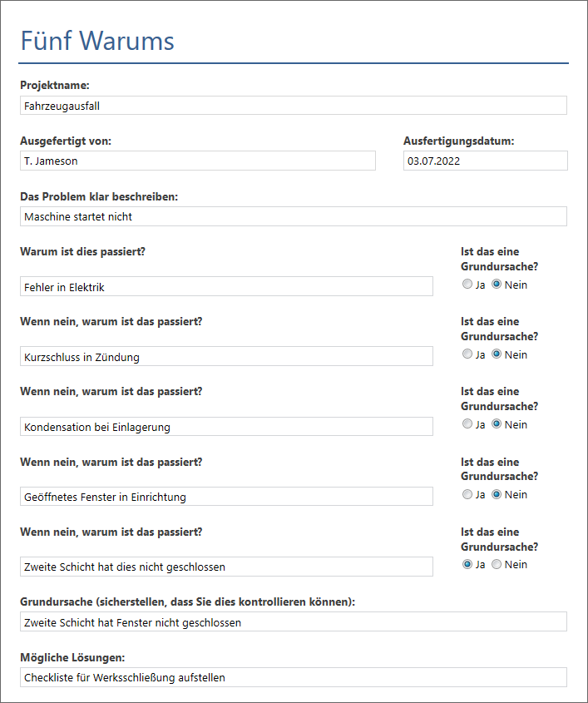Select "Ja" for the last Grundursache question
The image size is (588, 703).
(467, 563)
